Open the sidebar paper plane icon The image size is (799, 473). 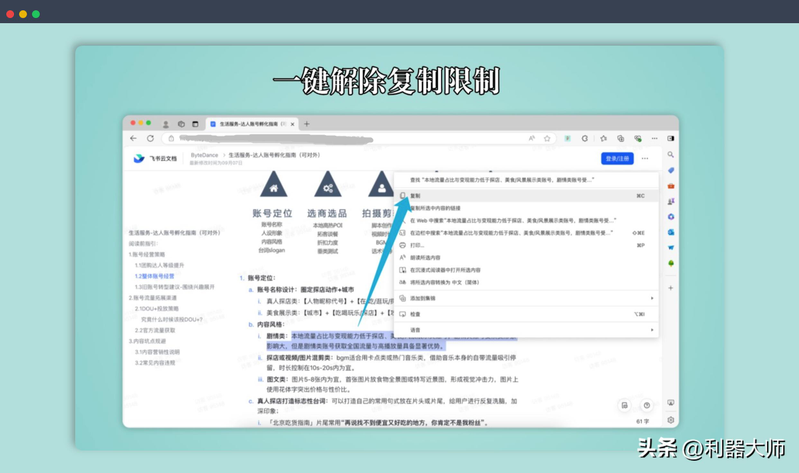671,248
